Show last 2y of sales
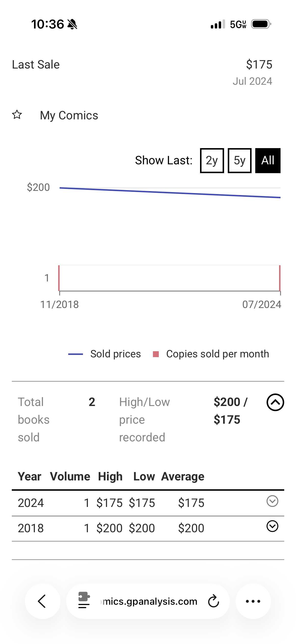Viewport: 296px width, 644px height. click(x=212, y=160)
